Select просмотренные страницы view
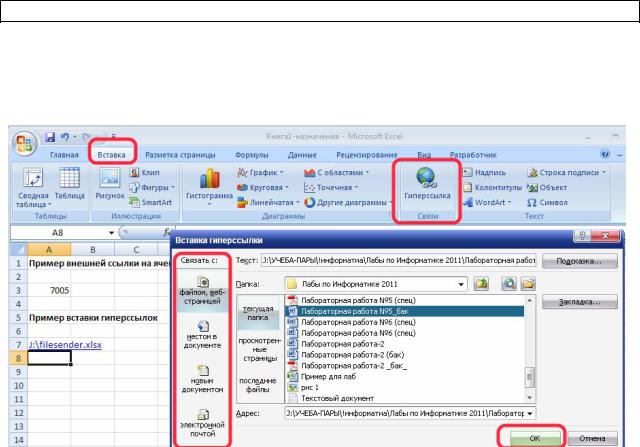The width and height of the screenshot is (640, 447). [x=260, y=349]
